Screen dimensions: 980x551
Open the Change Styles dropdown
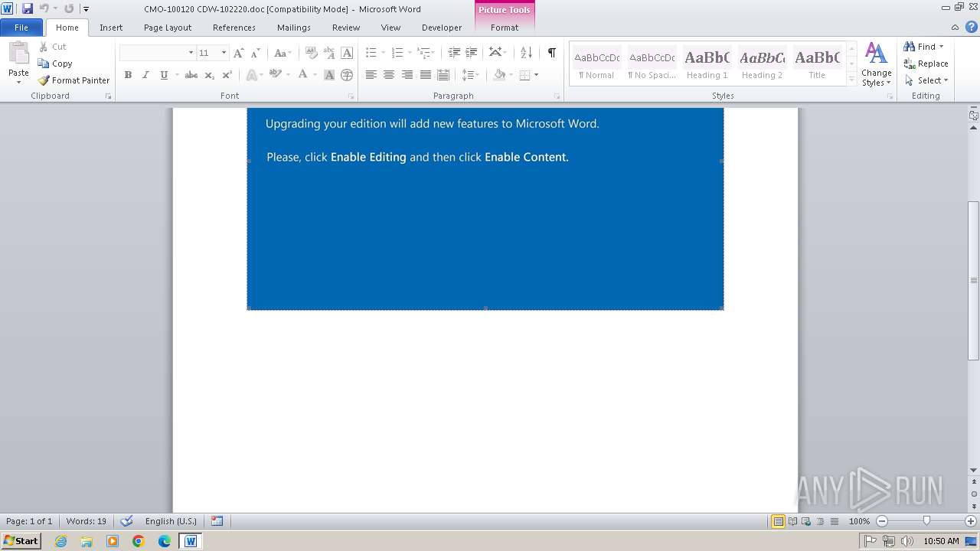tap(876, 64)
